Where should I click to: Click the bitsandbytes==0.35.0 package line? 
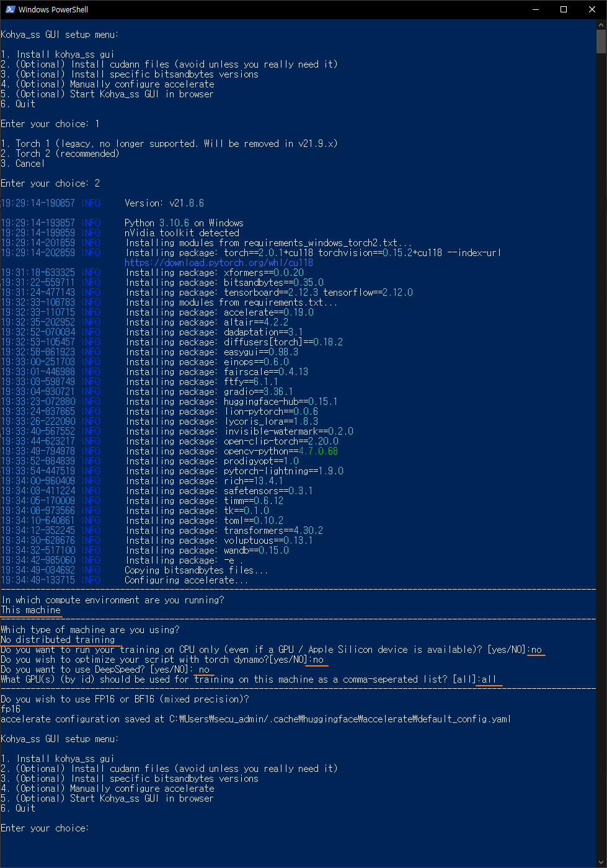[224, 283]
